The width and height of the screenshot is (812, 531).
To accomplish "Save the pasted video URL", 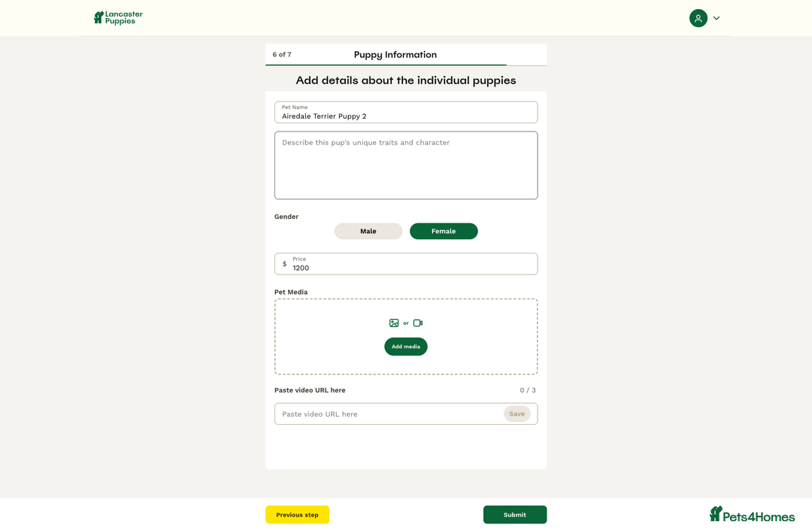I will (x=517, y=414).
